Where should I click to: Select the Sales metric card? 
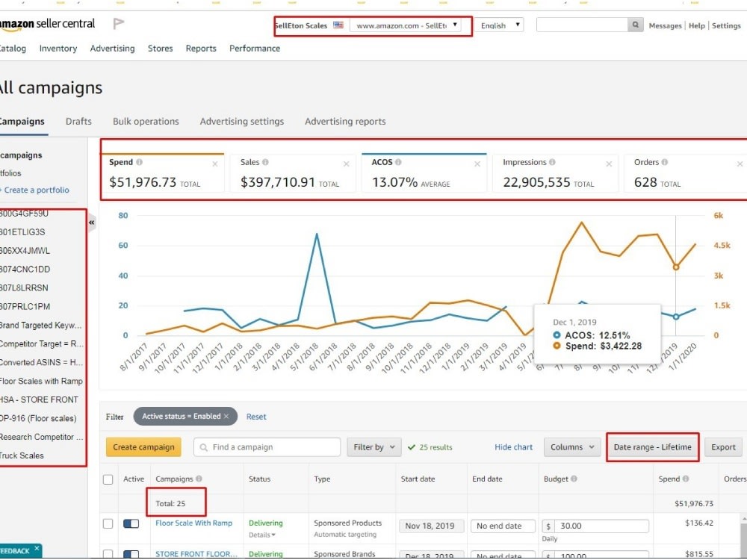(293, 173)
